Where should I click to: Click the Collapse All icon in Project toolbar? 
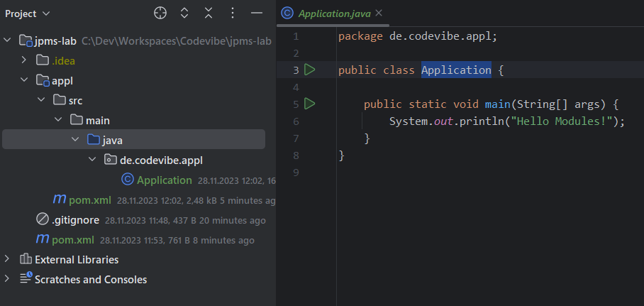(209, 13)
